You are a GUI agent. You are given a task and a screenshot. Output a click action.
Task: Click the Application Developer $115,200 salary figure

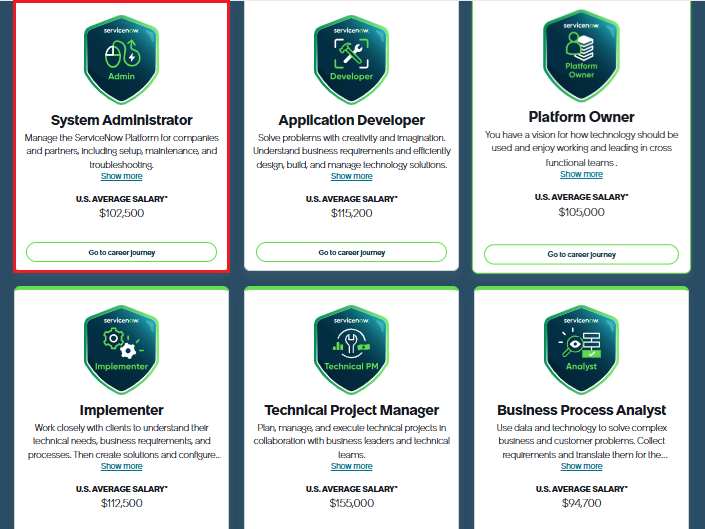point(351,213)
